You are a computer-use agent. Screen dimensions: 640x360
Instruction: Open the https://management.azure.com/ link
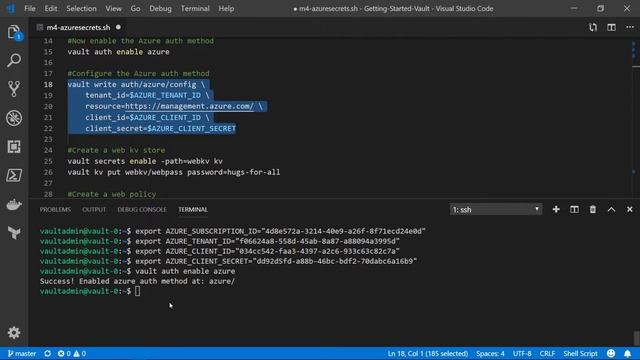(189, 106)
